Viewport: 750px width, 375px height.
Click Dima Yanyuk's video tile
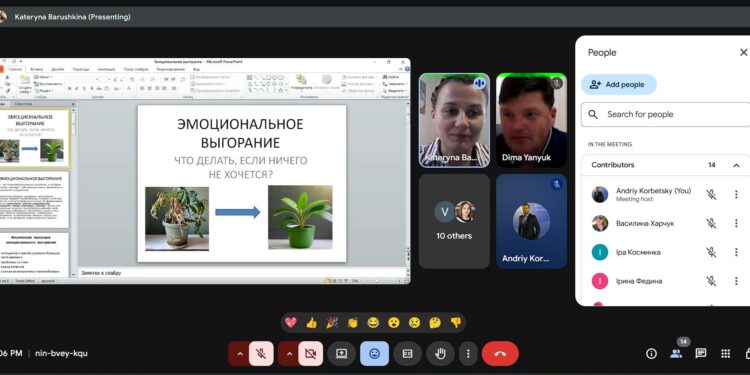pyautogui.click(x=531, y=120)
